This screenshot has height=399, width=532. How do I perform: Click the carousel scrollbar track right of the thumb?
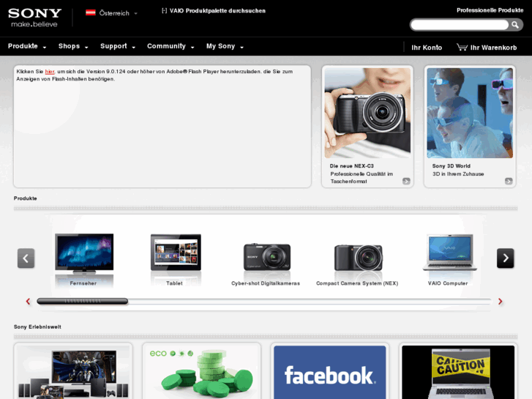tap(310, 301)
